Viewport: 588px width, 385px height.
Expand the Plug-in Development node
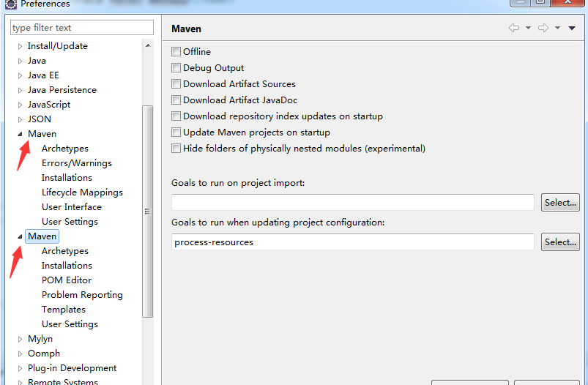point(20,368)
